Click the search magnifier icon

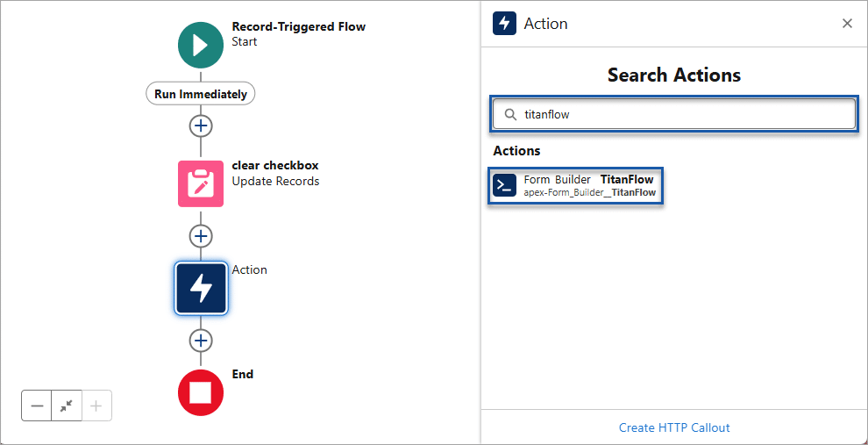(x=510, y=114)
